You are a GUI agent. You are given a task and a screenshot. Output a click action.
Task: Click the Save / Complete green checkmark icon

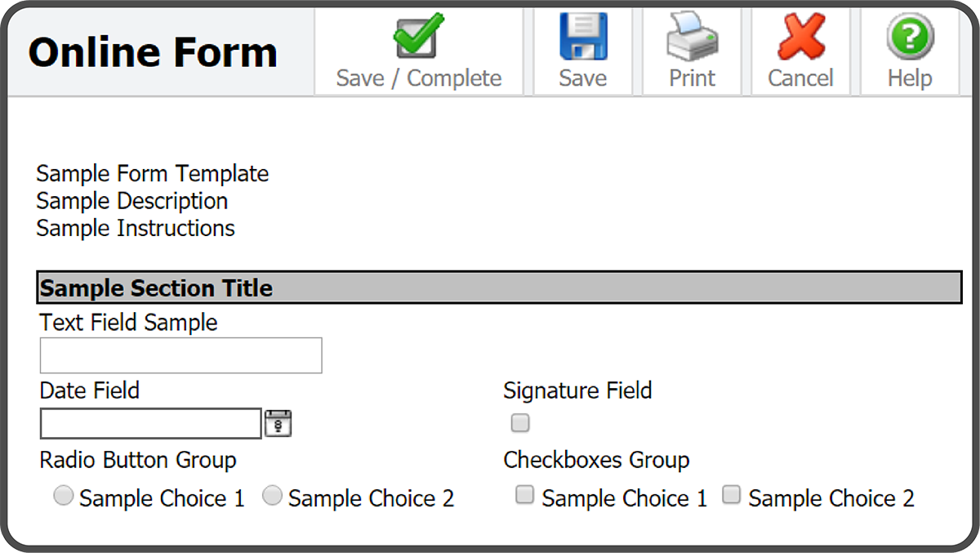tap(418, 37)
